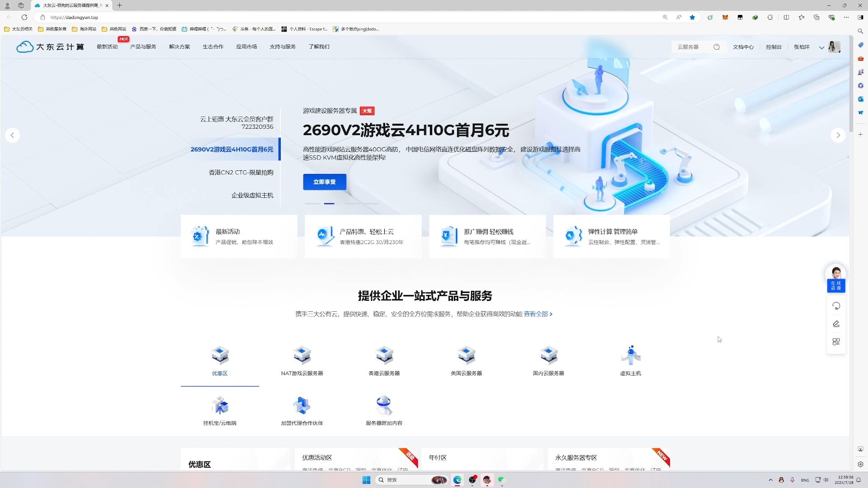868x488 pixels.
Task: Open the 了解我们 menu
Action: coord(319,47)
